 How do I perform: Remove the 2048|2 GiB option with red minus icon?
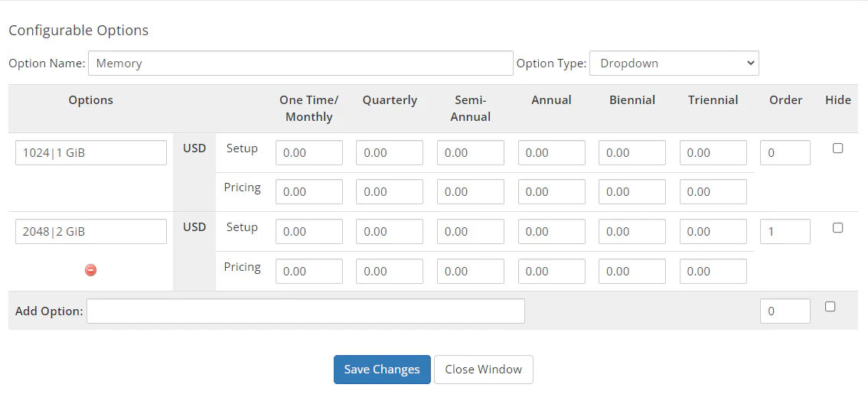tap(91, 270)
